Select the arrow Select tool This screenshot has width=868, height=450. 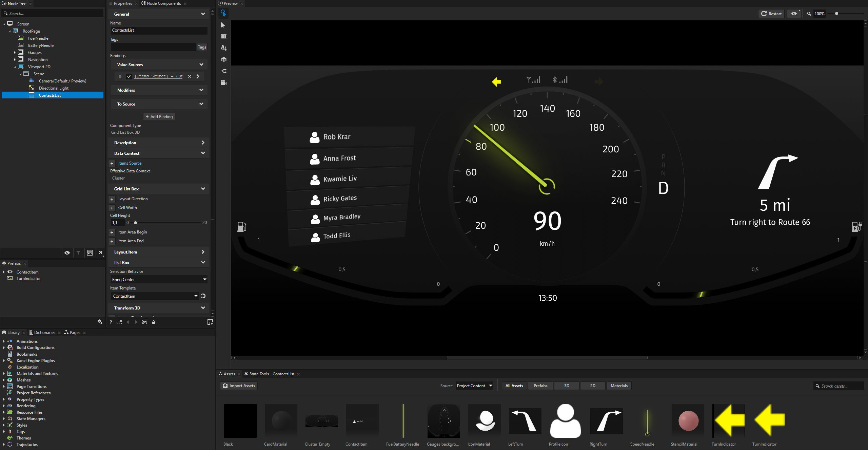pyautogui.click(x=223, y=25)
